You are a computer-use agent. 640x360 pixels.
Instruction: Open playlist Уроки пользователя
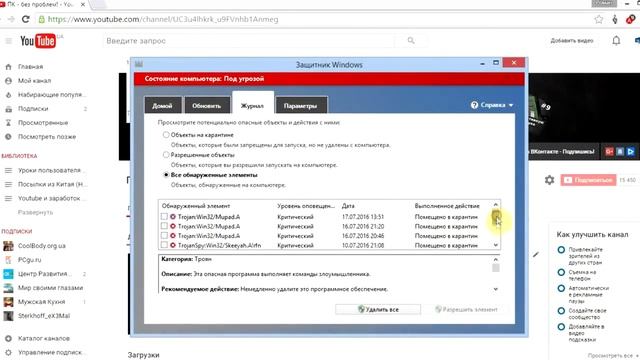(49, 170)
